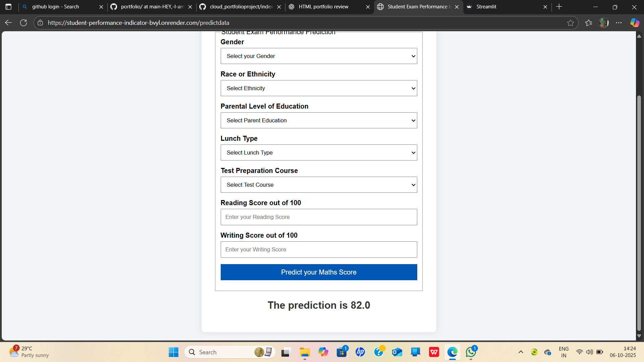The height and width of the screenshot is (362, 644).
Task: Open browser Settings and more menu
Action: [x=619, y=23]
